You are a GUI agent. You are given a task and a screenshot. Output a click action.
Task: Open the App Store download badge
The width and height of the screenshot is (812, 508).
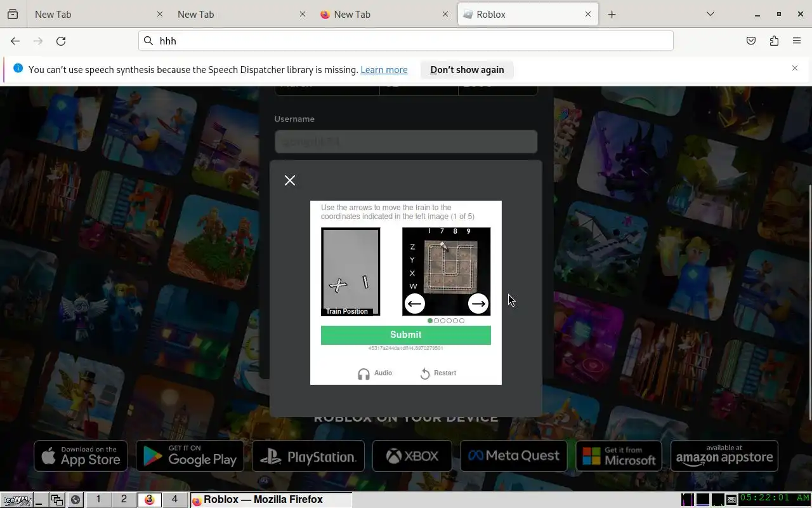pyautogui.click(x=81, y=456)
